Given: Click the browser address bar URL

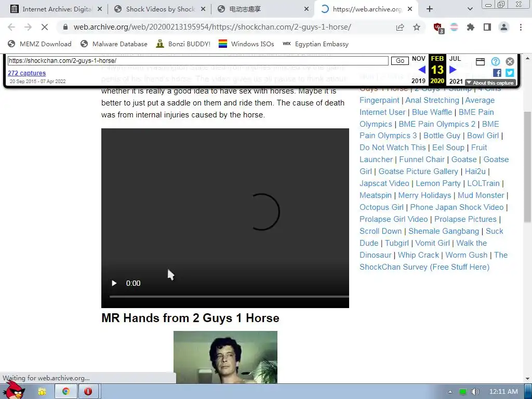Looking at the screenshot, I should 212,27.
